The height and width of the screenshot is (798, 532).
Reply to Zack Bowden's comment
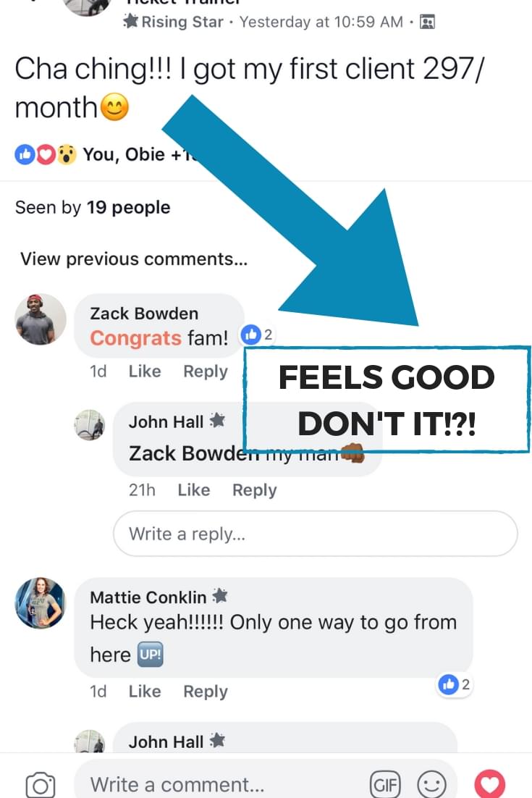pyautogui.click(x=206, y=371)
